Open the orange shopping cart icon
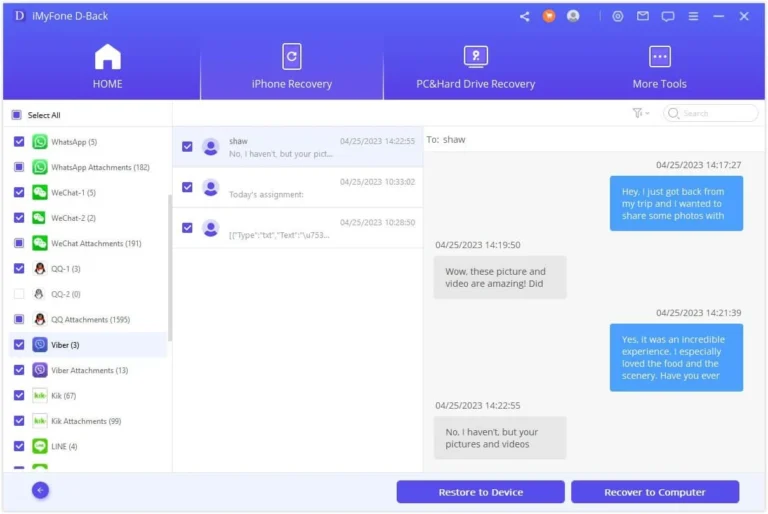The width and height of the screenshot is (768, 514). coord(549,16)
